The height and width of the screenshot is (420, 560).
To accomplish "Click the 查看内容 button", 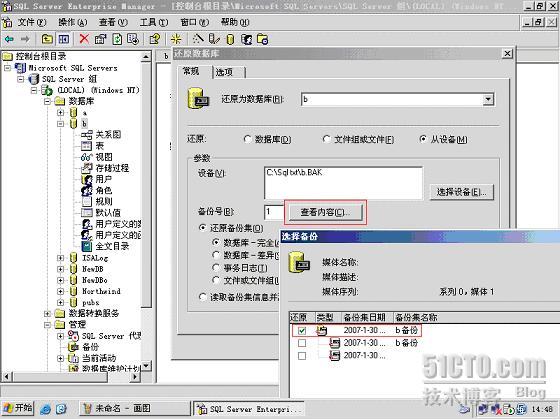I will 325,212.
